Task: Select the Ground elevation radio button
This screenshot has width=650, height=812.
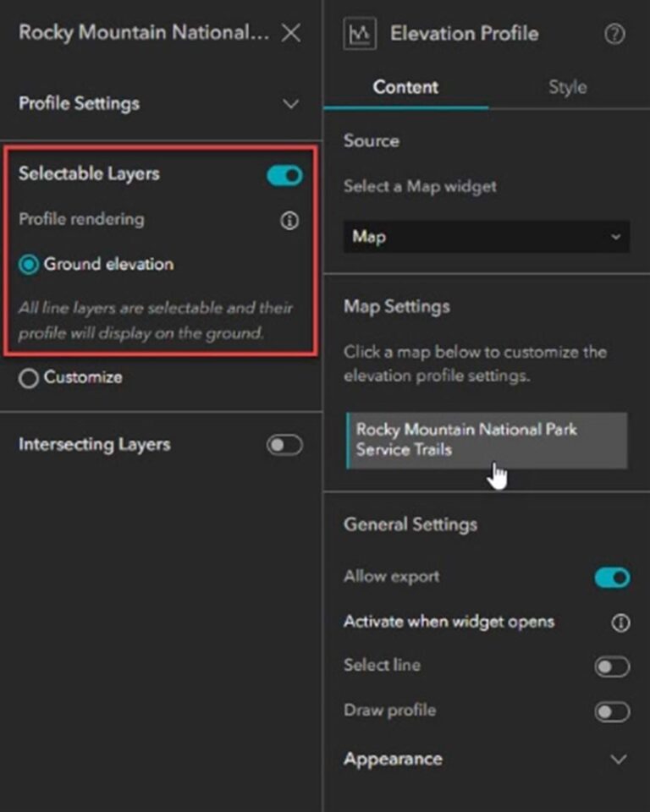Action: click(x=29, y=265)
